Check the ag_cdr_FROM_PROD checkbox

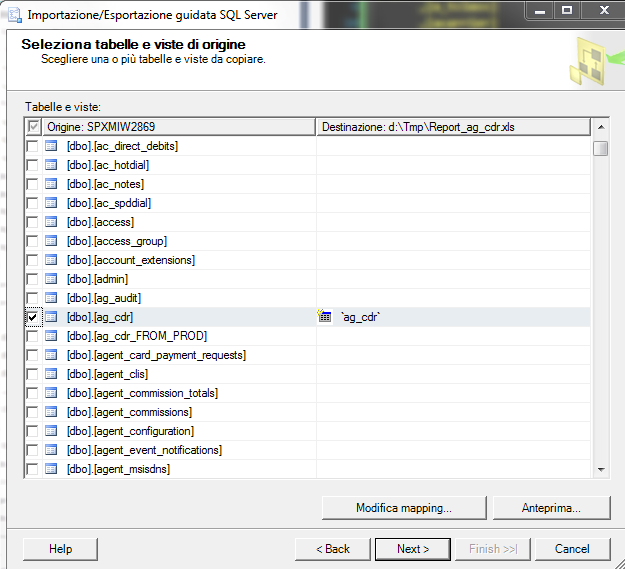point(32,336)
